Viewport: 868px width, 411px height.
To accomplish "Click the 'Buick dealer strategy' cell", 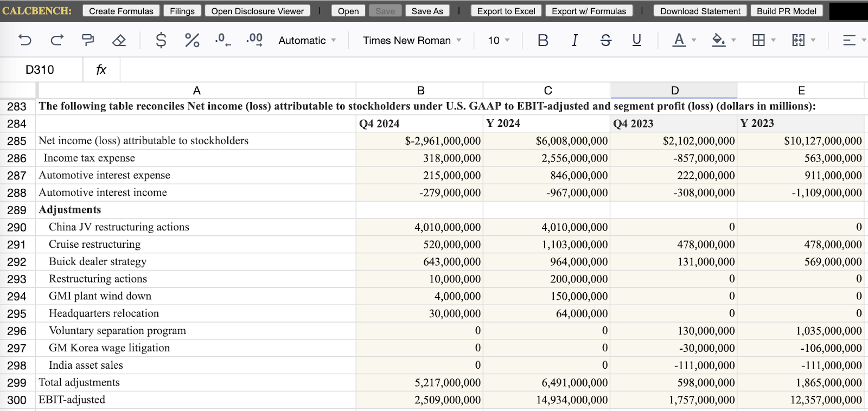I will click(196, 262).
